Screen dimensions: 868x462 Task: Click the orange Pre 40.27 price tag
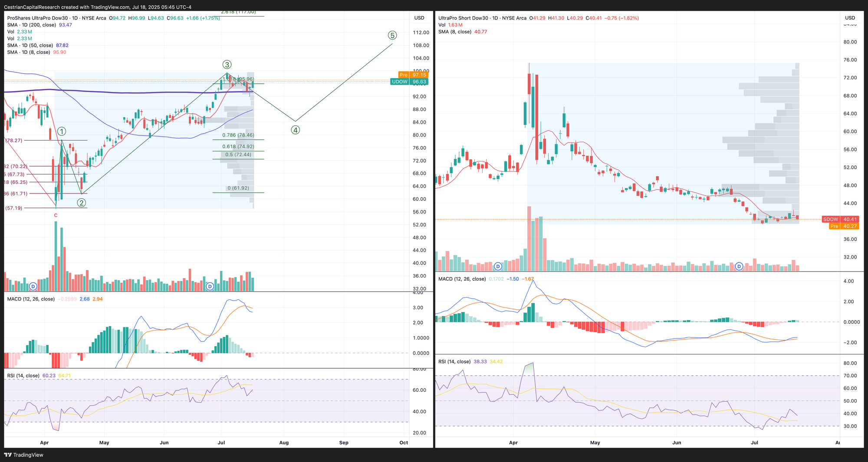(844, 226)
